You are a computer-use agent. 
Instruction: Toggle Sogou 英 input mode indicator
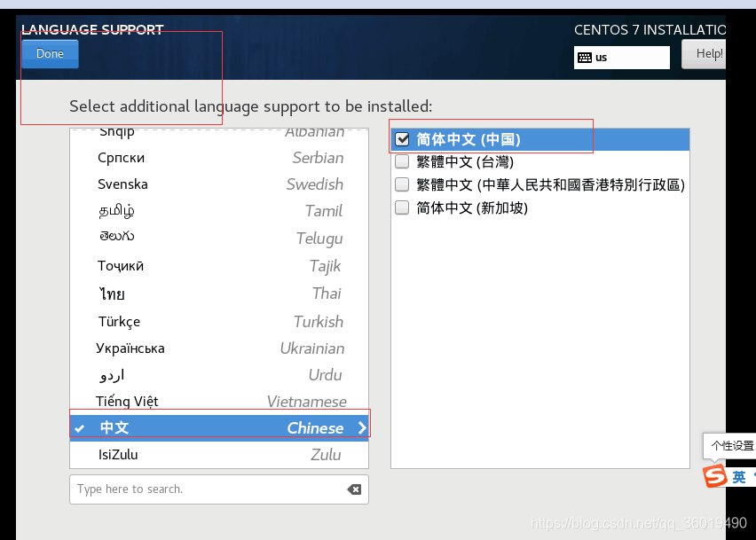point(738,477)
